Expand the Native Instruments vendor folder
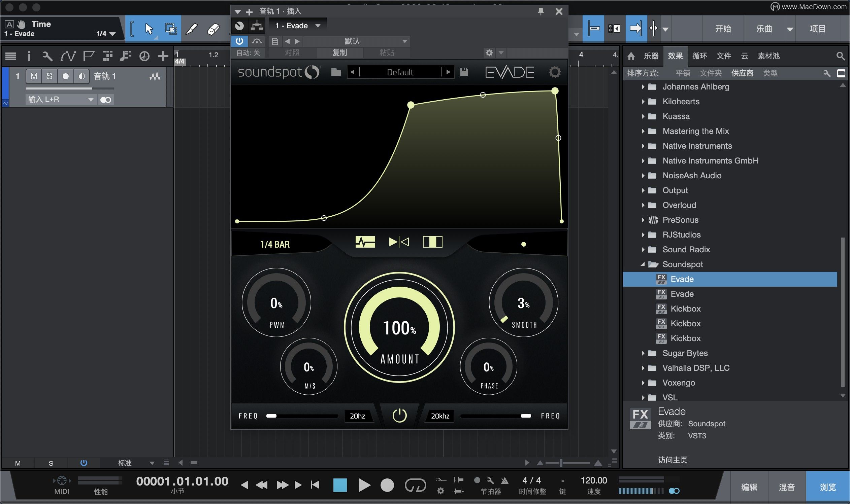This screenshot has height=504, width=850. (x=643, y=146)
